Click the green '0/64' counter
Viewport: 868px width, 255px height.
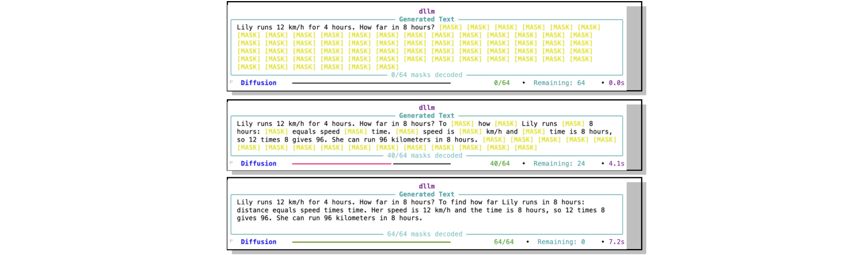coord(502,83)
